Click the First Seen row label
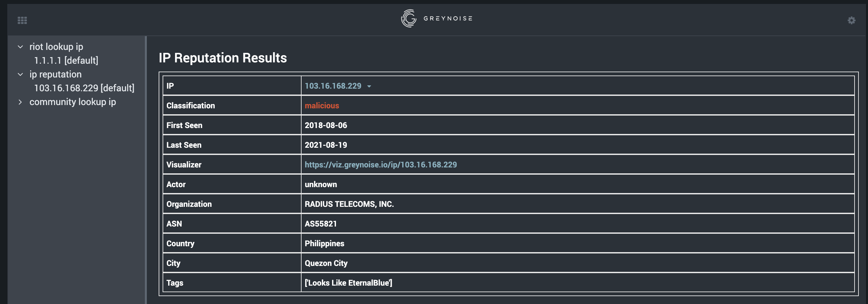Screen dimensions: 868x304 click(x=184, y=125)
